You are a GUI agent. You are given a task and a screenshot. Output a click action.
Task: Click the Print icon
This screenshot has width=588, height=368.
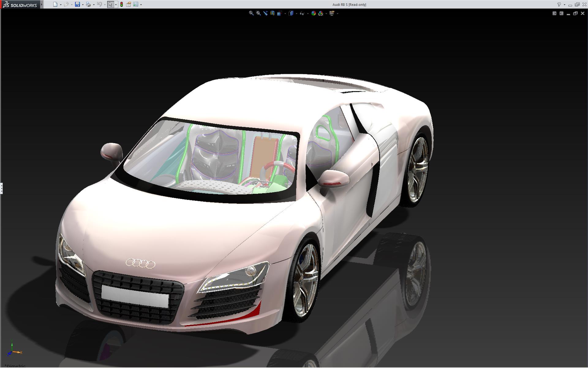point(88,4)
